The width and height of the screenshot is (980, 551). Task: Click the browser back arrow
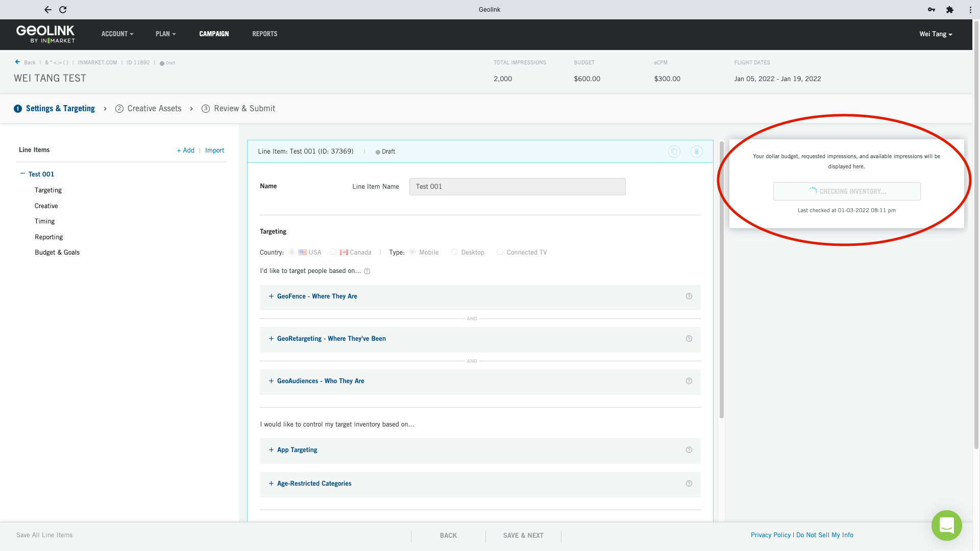click(x=47, y=10)
